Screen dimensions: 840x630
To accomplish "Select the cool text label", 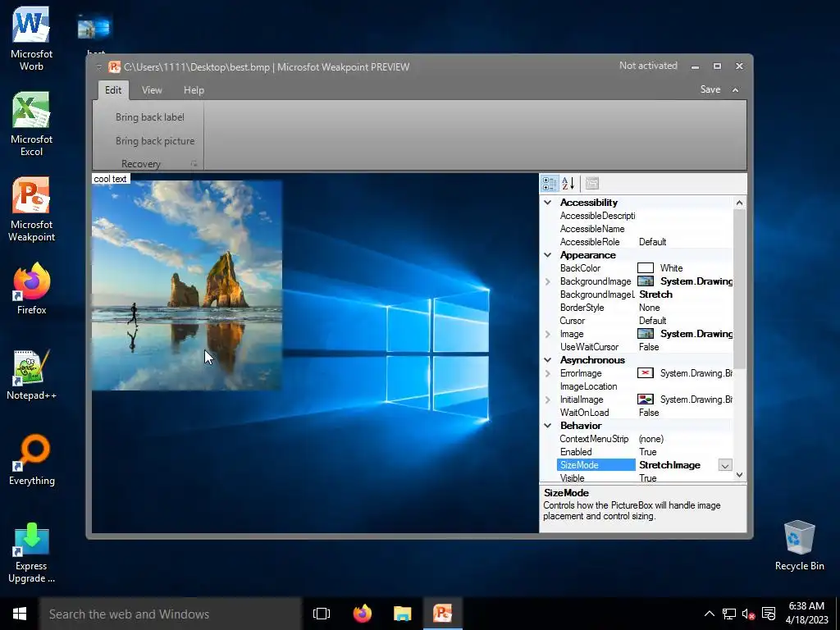I will [x=111, y=178].
